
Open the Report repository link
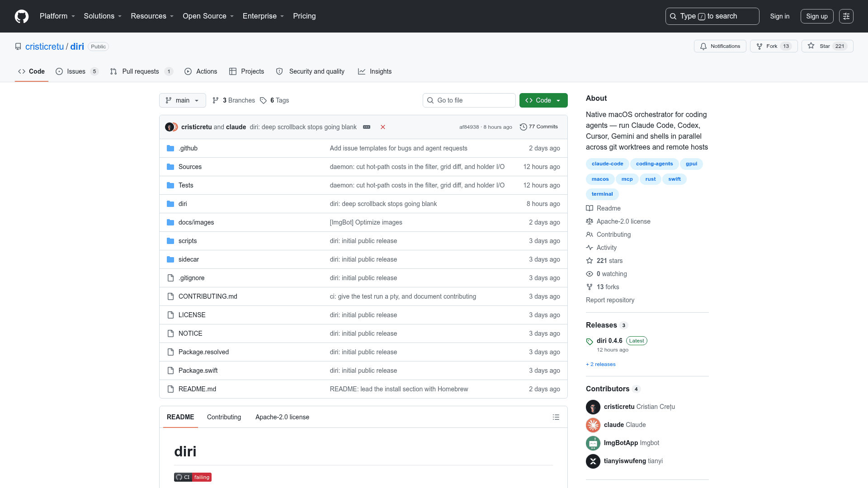click(x=610, y=300)
